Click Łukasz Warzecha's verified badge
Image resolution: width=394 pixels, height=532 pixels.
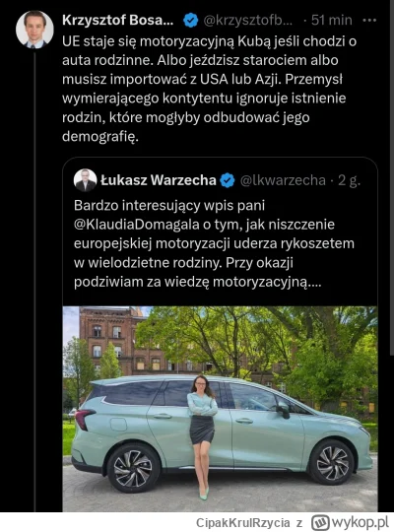pyautogui.click(x=228, y=180)
